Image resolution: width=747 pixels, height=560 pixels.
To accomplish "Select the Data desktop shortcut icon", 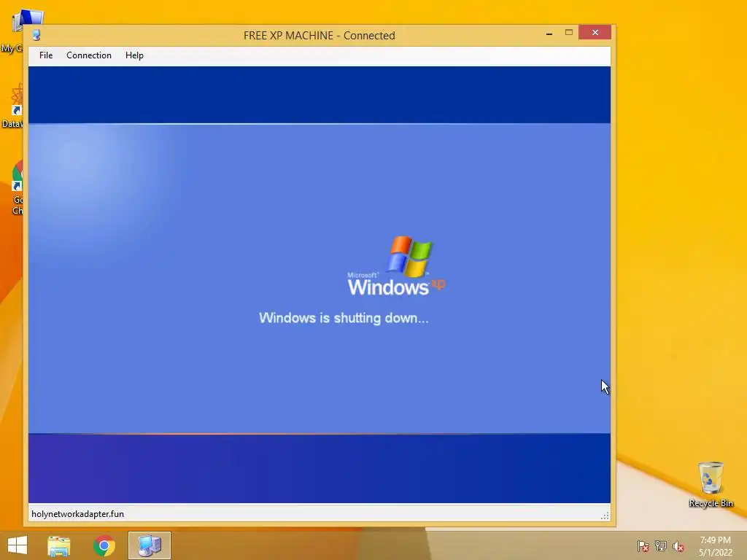I will click(13, 106).
